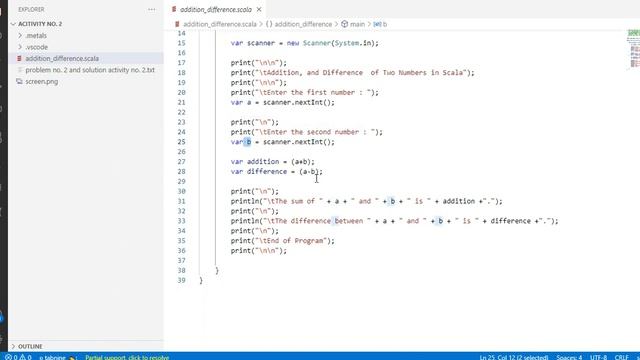
Task: Place cursor on 'var a = scanner.nextInt()' line
Action: [282, 102]
